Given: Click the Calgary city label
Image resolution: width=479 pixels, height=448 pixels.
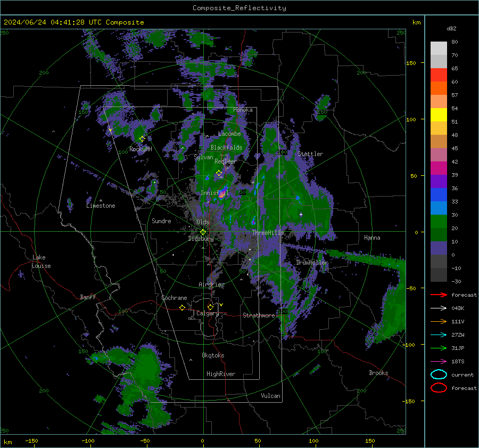Looking at the screenshot, I should (208, 313).
